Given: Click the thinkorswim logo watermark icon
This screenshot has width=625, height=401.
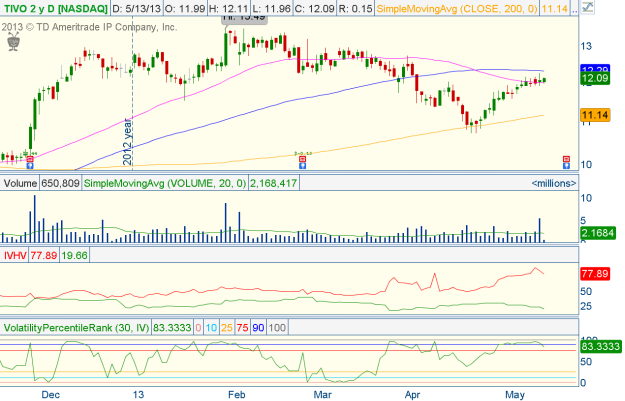Looking at the screenshot, I should coord(13,41).
